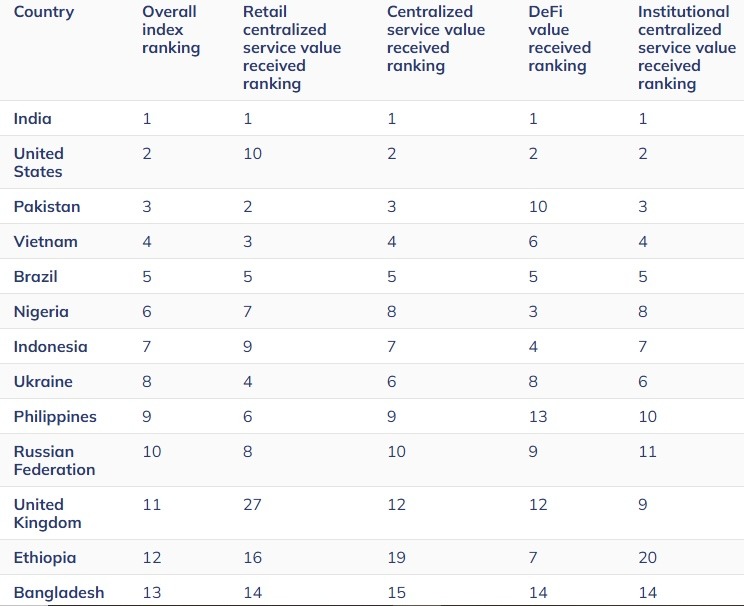Click United Kingdom's retail ranking value 27
The height and width of the screenshot is (606, 744).
coord(253,504)
